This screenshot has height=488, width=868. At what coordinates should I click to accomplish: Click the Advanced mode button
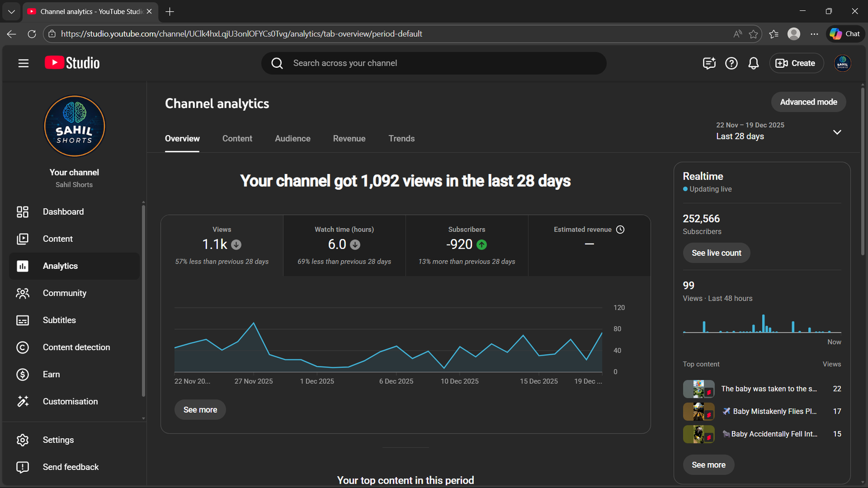[808, 102]
